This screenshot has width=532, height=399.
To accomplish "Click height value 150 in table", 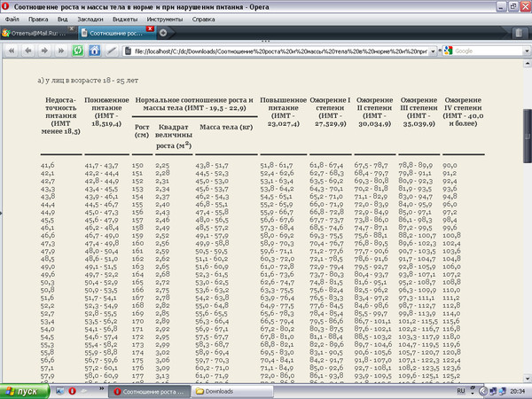I will [x=137, y=166].
